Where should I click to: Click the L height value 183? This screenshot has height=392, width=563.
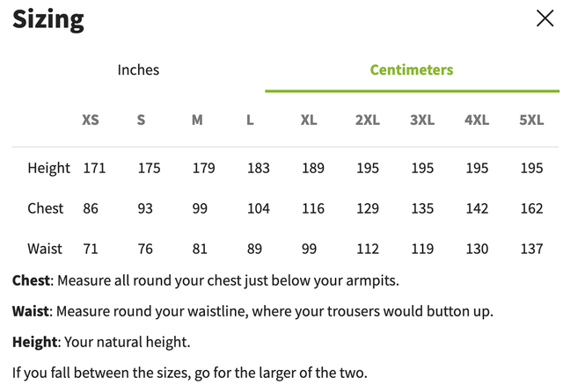[x=258, y=168]
